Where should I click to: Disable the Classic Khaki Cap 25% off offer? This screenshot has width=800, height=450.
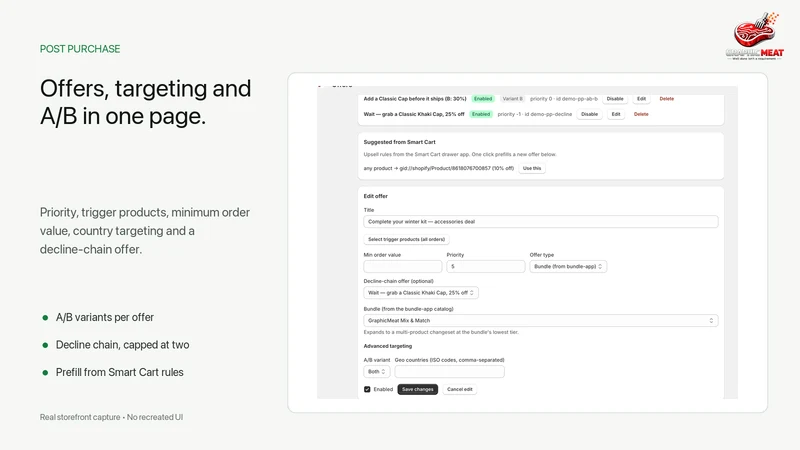coord(589,114)
